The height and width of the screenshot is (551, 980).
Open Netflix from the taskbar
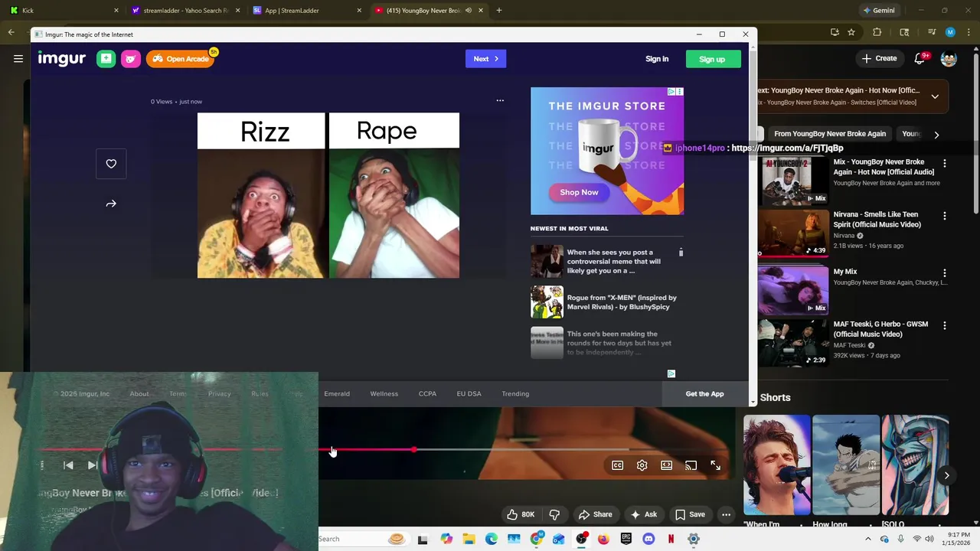671,539
